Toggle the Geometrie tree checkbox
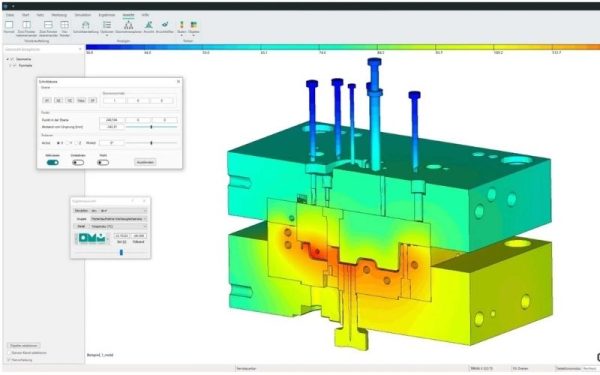 coord(12,59)
